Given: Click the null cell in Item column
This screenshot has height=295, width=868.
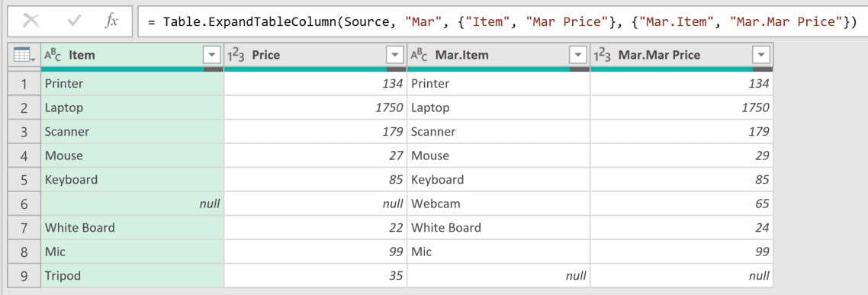Looking at the screenshot, I should point(132,204).
